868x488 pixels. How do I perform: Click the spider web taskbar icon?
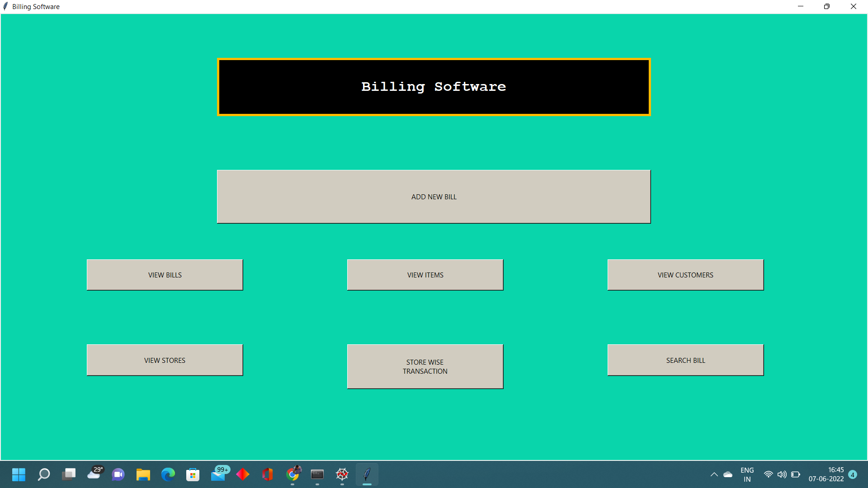tap(342, 474)
